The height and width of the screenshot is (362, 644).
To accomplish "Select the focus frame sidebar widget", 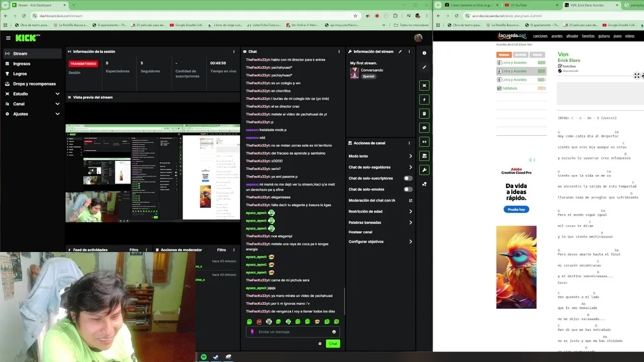I will pyautogui.click(x=424, y=85).
